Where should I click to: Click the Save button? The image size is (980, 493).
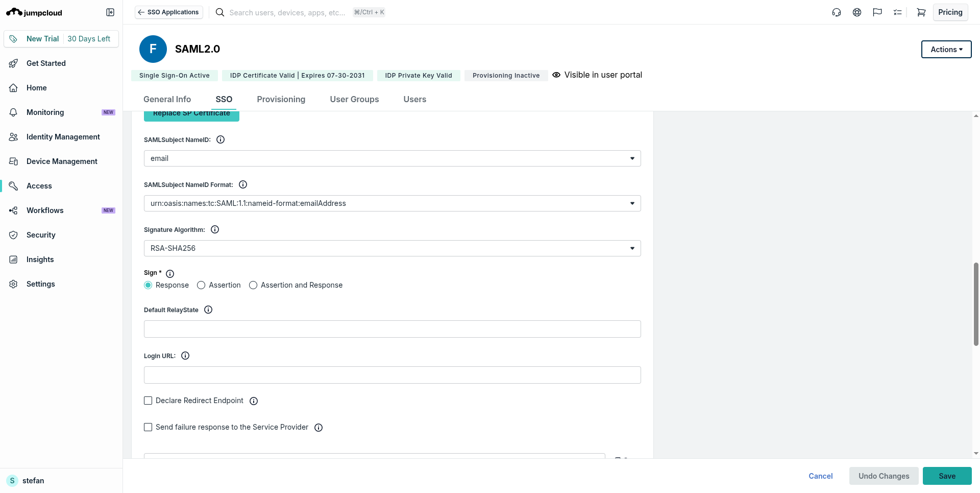click(947, 476)
